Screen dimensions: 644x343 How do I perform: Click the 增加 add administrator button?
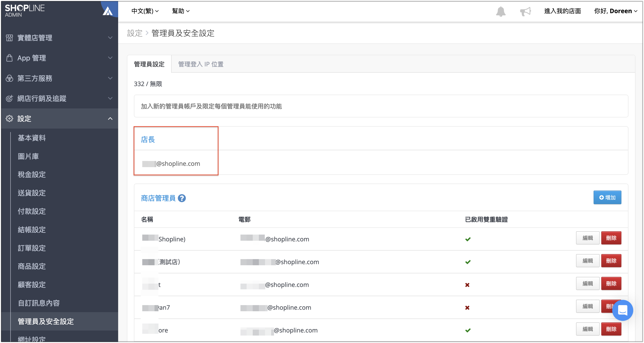coord(607,197)
